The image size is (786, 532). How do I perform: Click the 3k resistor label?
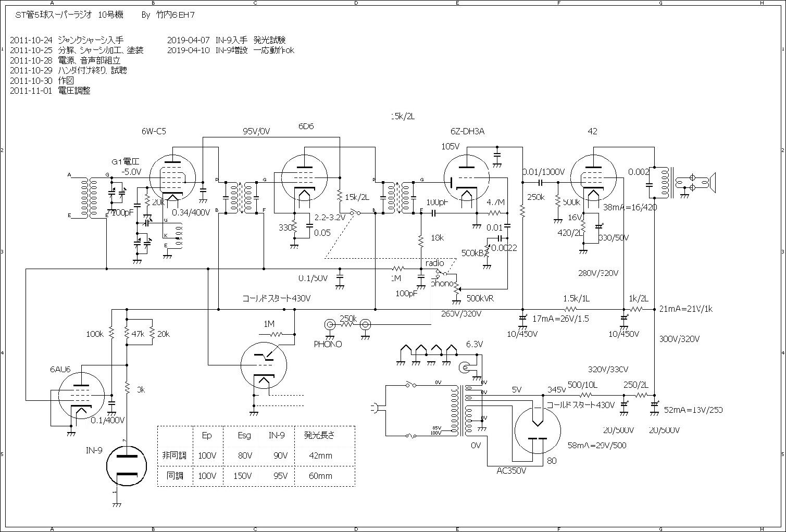pos(141,389)
